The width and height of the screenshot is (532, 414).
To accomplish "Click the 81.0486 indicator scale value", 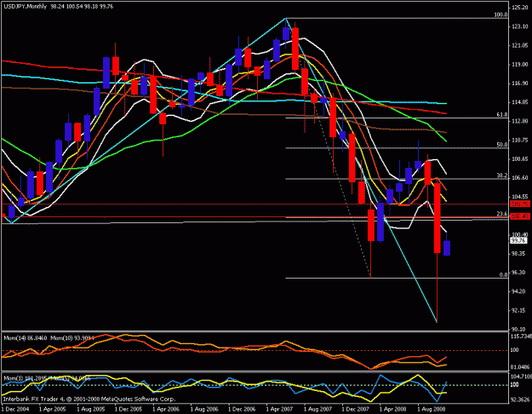I will click(520, 367).
